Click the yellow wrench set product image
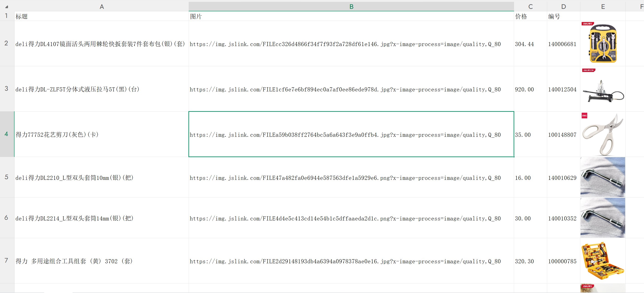The image size is (644, 293). pyautogui.click(x=603, y=43)
